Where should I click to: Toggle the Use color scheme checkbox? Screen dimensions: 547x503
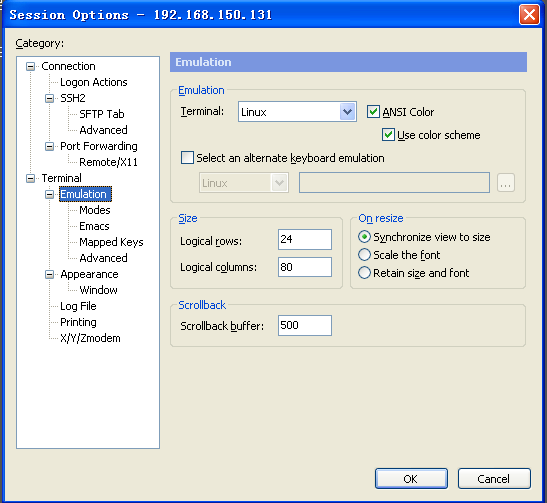point(388,135)
